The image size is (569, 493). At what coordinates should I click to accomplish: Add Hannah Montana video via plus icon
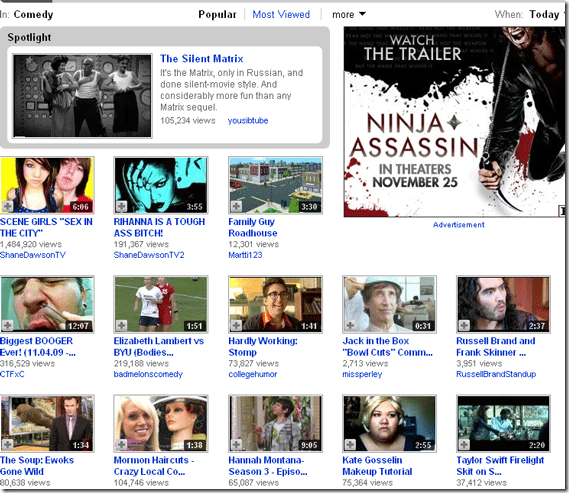pyautogui.click(x=236, y=444)
